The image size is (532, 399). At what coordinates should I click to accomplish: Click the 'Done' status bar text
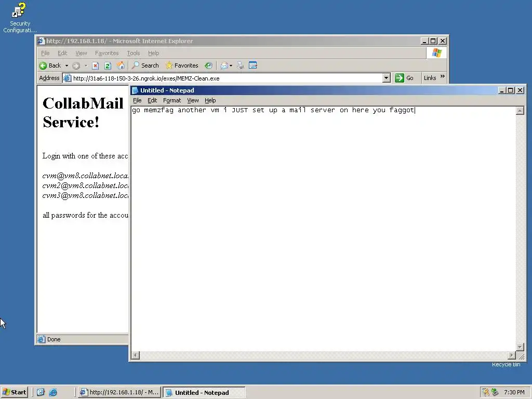54,339
